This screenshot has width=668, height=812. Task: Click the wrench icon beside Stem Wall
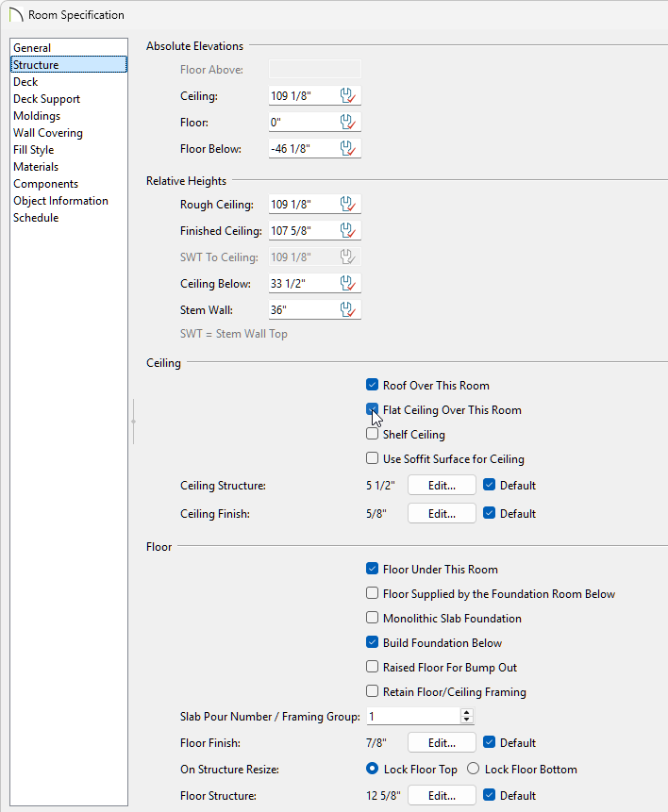tap(348, 309)
